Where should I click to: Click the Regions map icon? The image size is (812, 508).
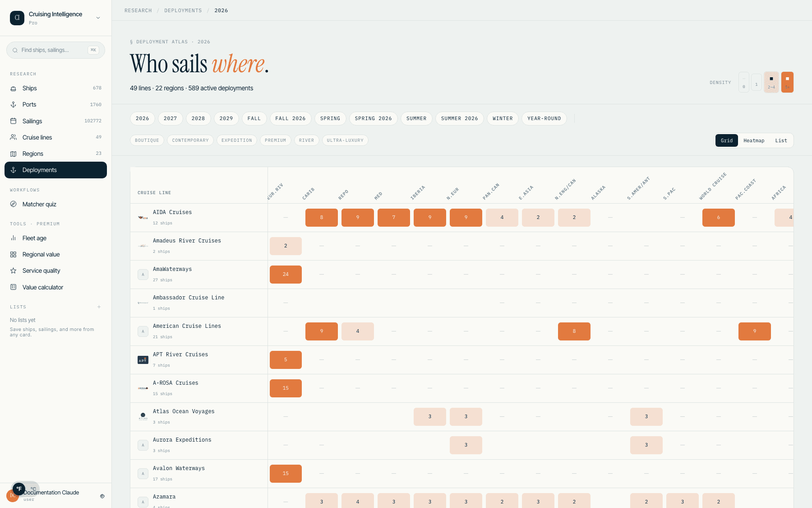coord(14,154)
